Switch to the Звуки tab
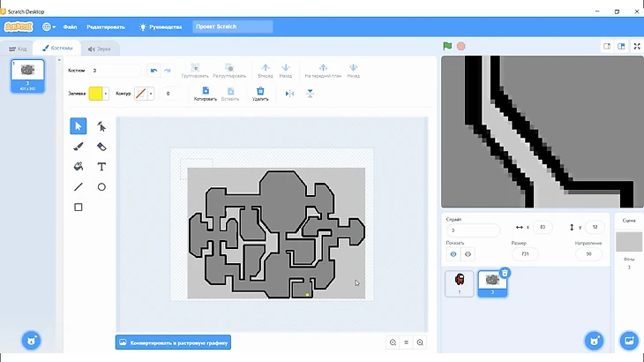 pos(100,49)
